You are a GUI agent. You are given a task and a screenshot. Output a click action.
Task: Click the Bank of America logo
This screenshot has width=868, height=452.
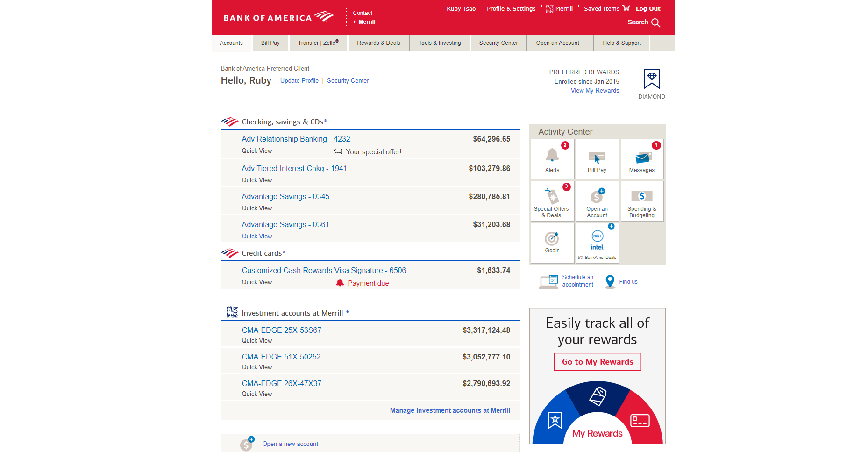(278, 17)
